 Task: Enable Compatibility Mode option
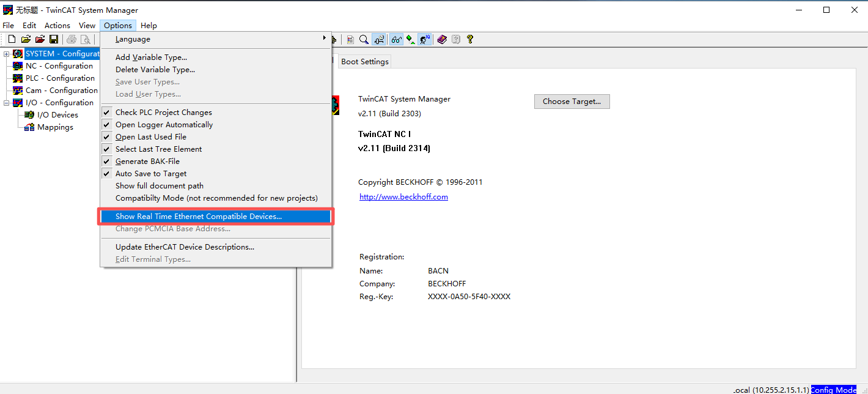click(216, 198)
